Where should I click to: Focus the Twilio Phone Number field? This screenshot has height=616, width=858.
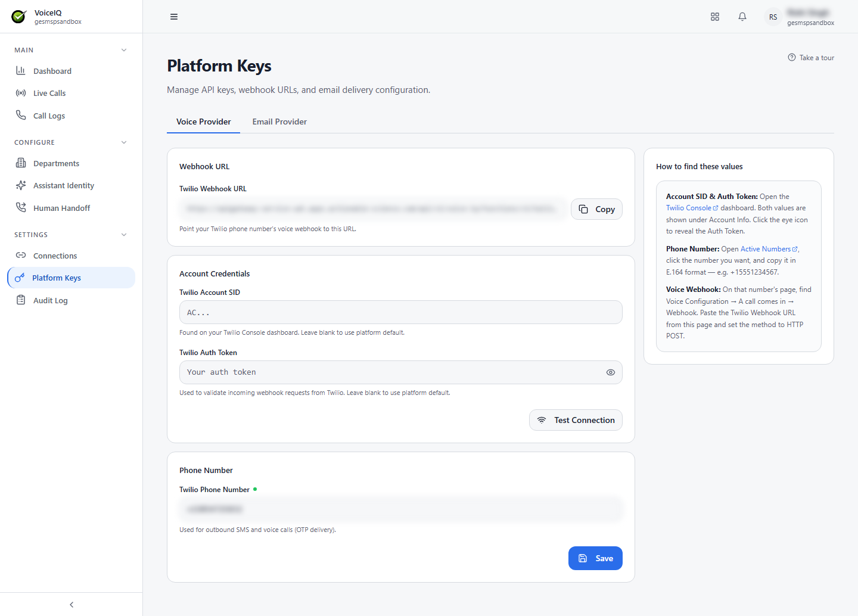point(401,509)
